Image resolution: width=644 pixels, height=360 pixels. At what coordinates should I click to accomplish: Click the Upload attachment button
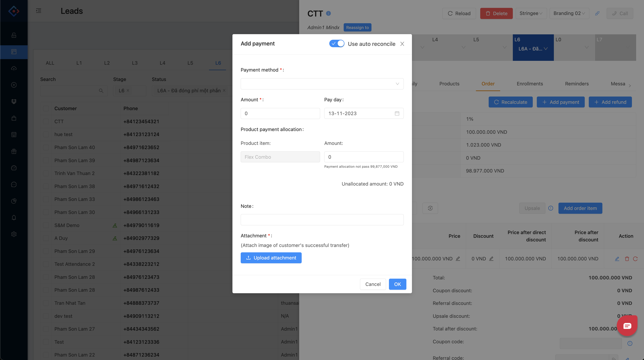pyautogui.click(x=271, y=258)
